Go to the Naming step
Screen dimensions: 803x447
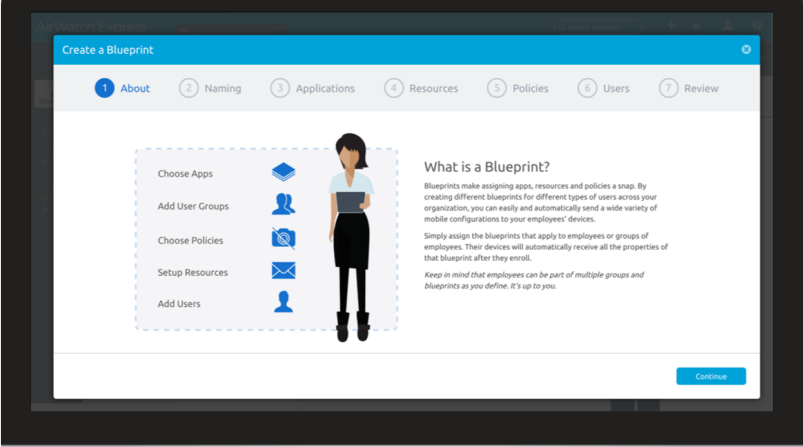(x=211, y=88)
